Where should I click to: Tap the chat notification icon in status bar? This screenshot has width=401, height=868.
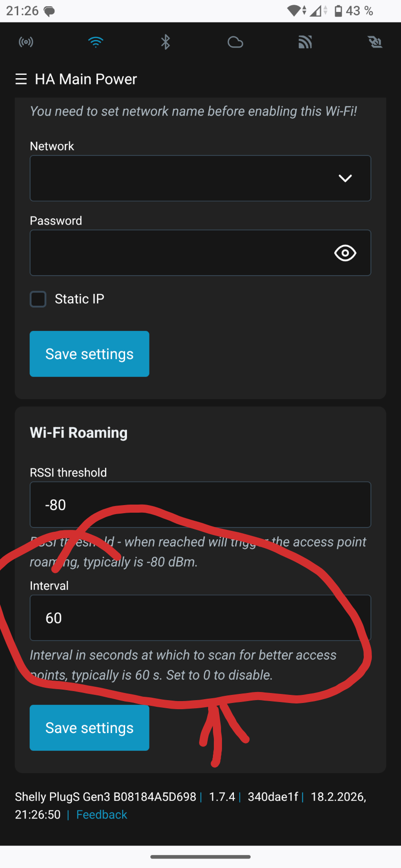pyautogui.click(x=49, y=11)
